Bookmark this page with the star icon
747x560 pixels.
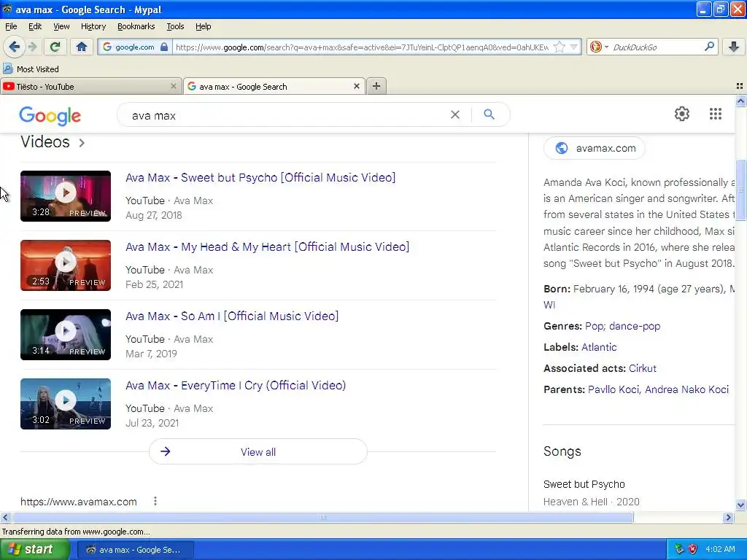click(x=560, y=47)
